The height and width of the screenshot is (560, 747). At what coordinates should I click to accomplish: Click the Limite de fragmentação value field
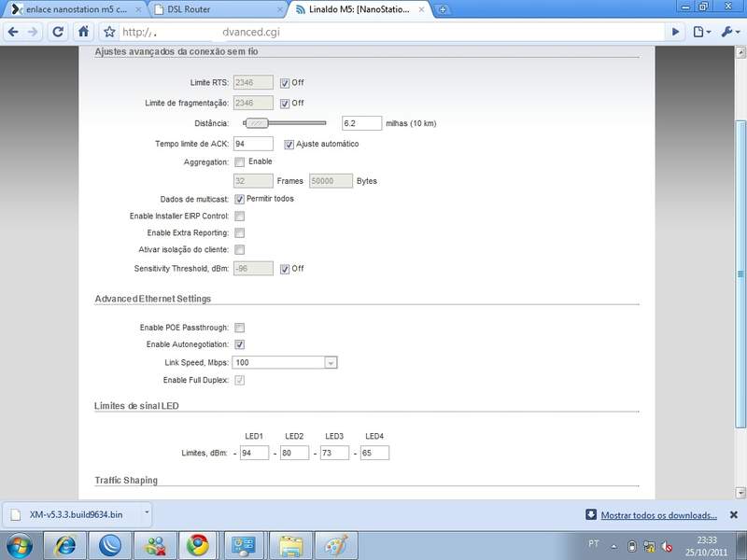coord(253,103)
